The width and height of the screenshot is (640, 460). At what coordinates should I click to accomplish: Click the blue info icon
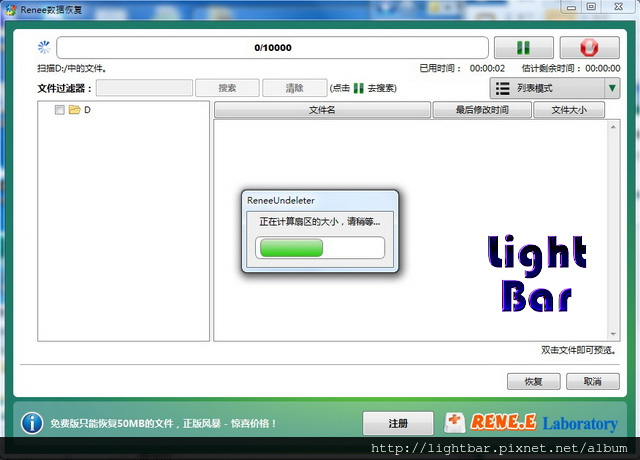[32, 423]
